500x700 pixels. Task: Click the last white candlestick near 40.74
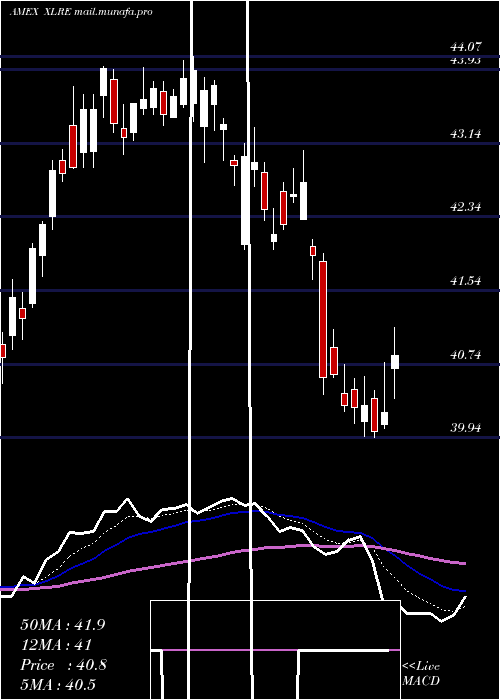click(x=395, y=362)
